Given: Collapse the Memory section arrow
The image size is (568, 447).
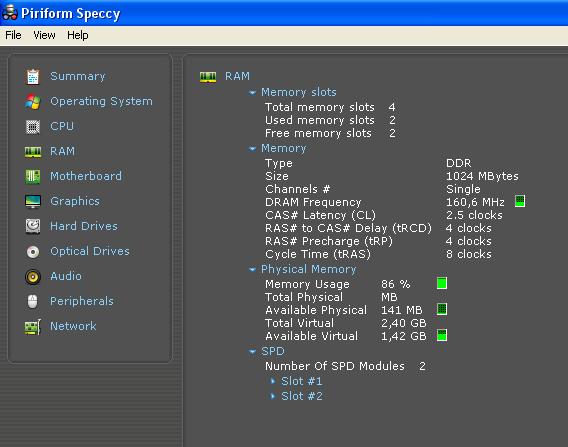Looking at the screenshot, I should pos(252,149).
